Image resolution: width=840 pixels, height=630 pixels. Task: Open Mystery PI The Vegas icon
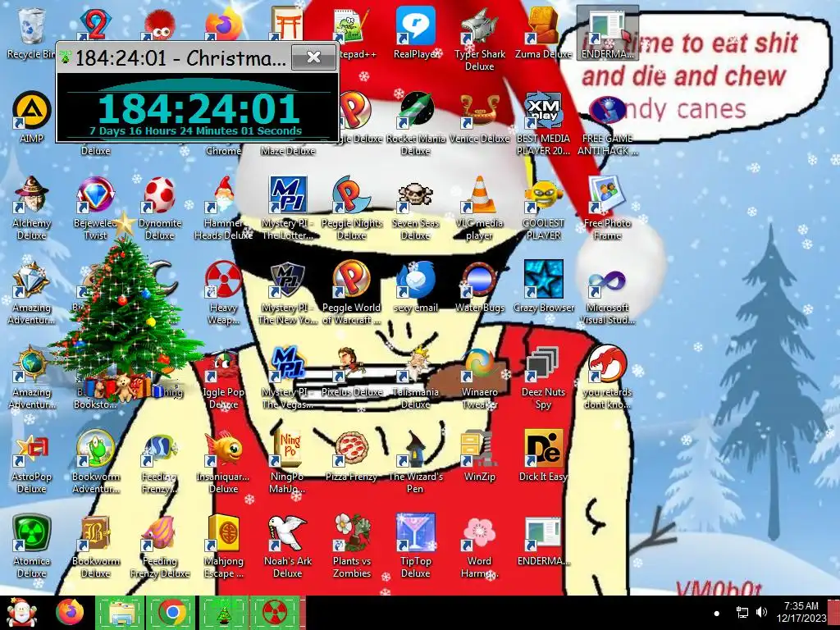coord(288,377)
